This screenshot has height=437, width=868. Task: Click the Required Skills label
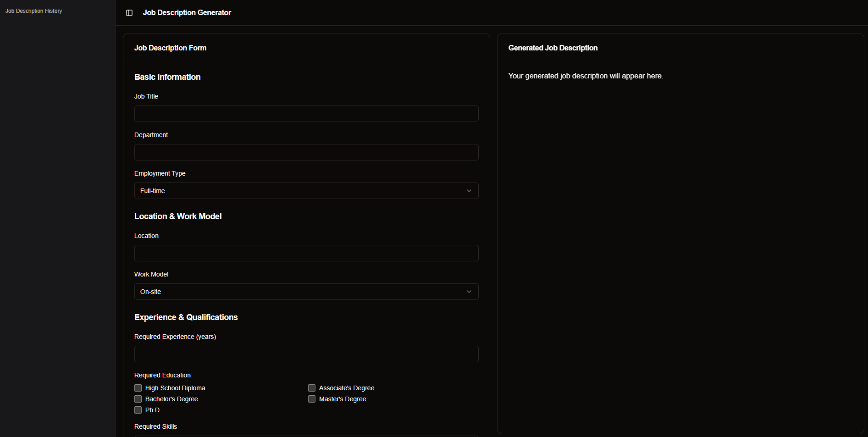(x=155, y=426)
